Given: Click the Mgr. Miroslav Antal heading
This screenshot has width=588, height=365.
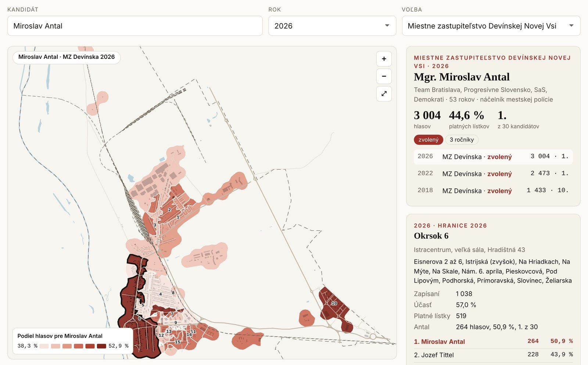Looking at the screenshot, I should (462, 77).
